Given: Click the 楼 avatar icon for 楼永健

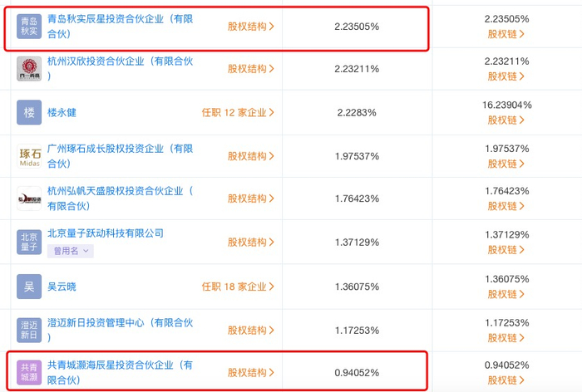Looking at the screenshot, I should [x=29, y=112].
